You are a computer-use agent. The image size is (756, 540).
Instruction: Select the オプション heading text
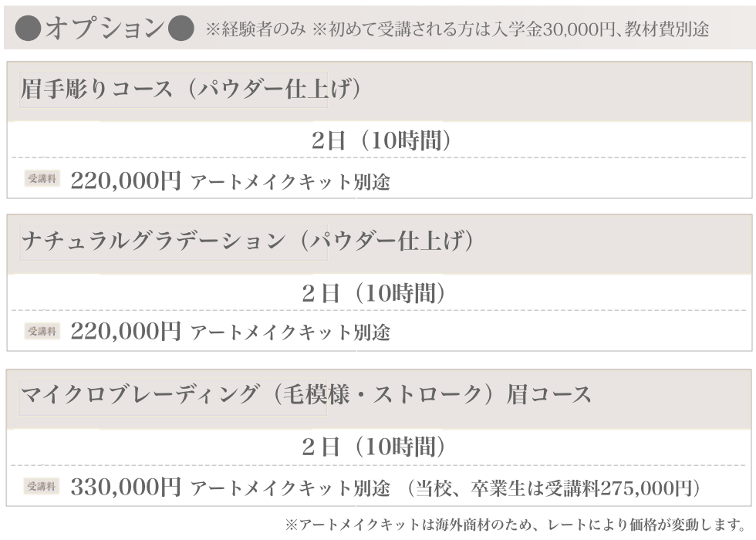[105, 29]
